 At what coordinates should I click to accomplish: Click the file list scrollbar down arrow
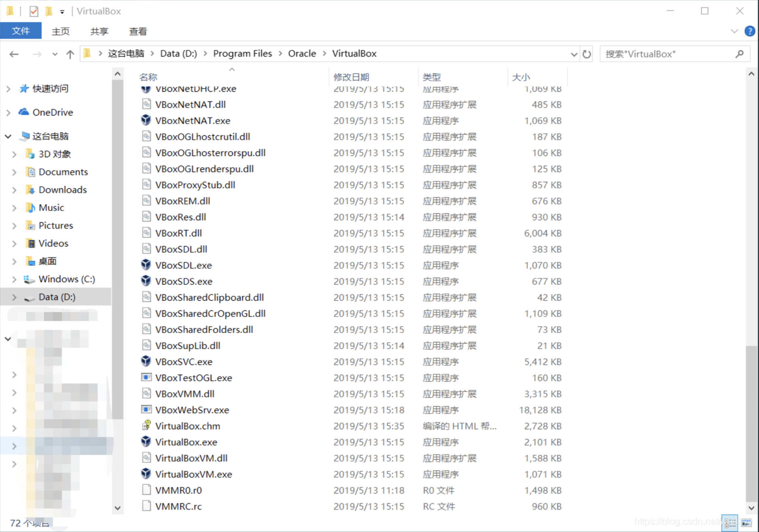click(751, 508)
